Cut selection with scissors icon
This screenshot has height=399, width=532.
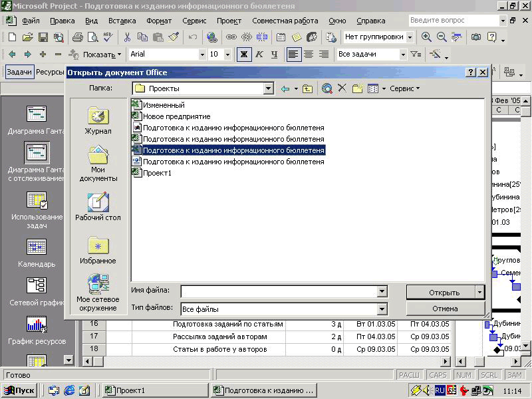127,37
